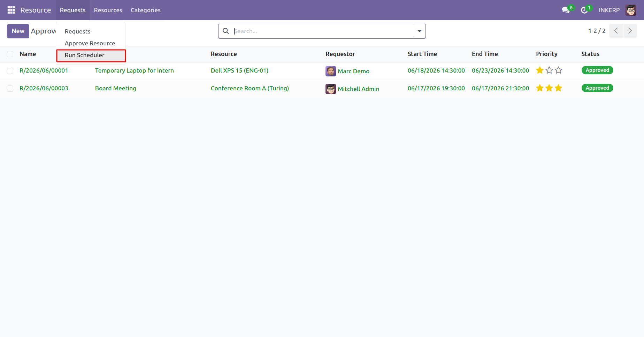
Task: Open the Board Meeting request
Action: pos(116,88)
